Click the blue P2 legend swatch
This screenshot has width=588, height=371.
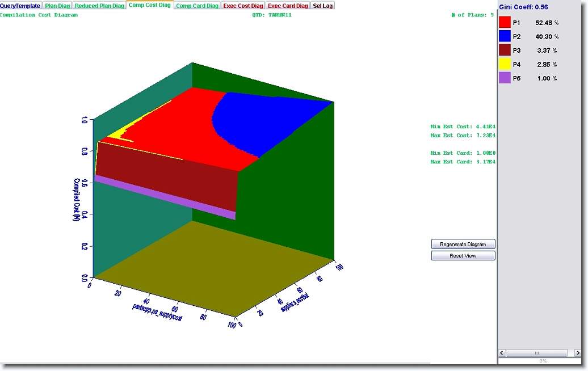(x=505, y=36)
